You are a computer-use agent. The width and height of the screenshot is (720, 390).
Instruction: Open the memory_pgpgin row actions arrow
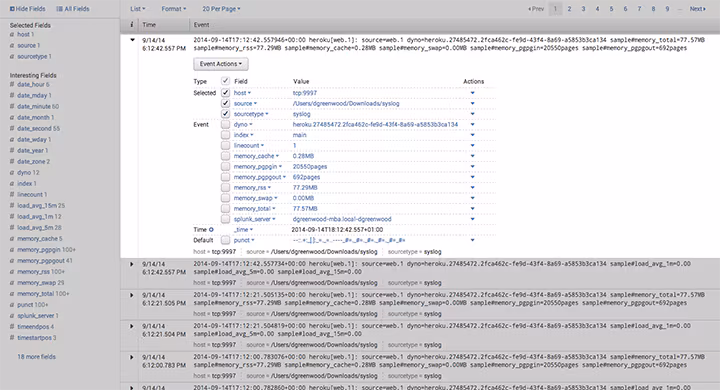coord(472,167)
